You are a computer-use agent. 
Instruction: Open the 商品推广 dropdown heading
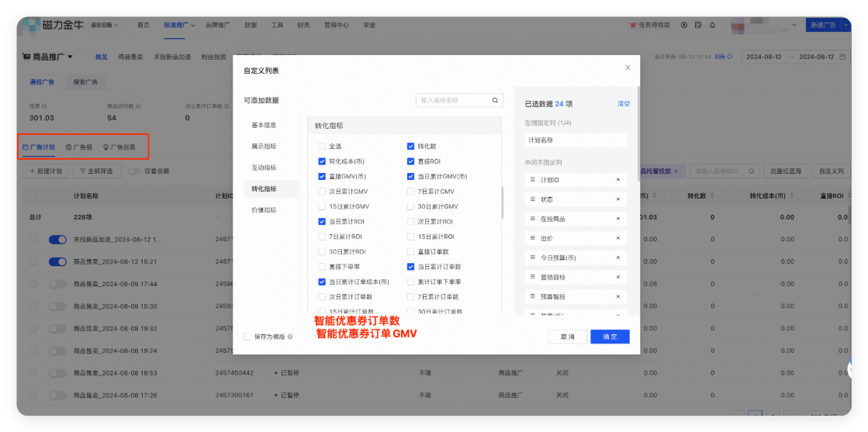pyautogui.click(x=47, y=57)
